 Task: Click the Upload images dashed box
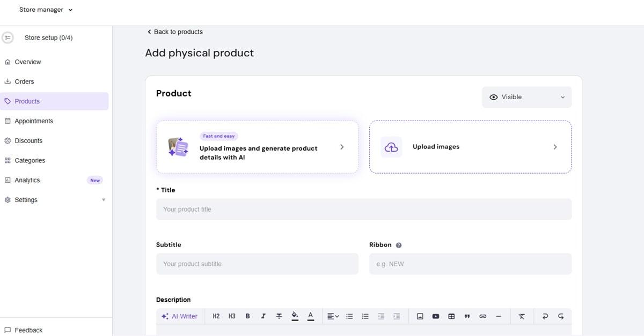tap(470, 147)
